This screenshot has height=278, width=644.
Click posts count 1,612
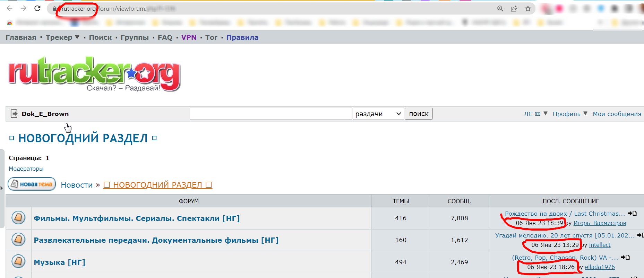coord(460,240)
